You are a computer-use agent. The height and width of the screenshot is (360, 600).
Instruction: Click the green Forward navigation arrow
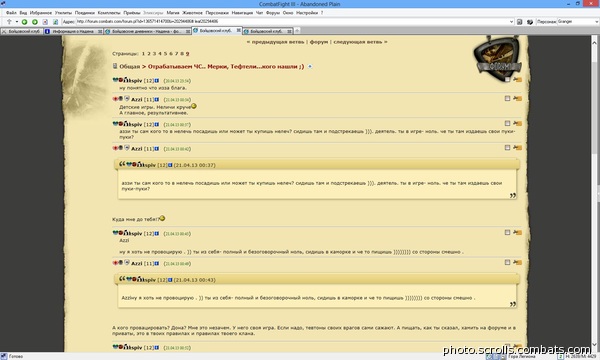click(x=35, y=22)
